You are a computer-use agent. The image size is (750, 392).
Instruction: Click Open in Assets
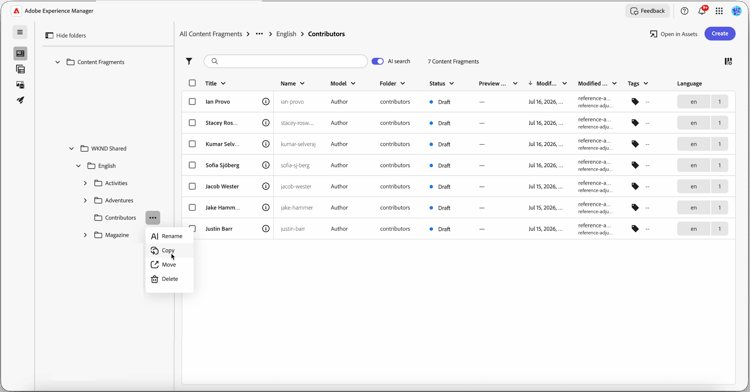click(673, 34)
